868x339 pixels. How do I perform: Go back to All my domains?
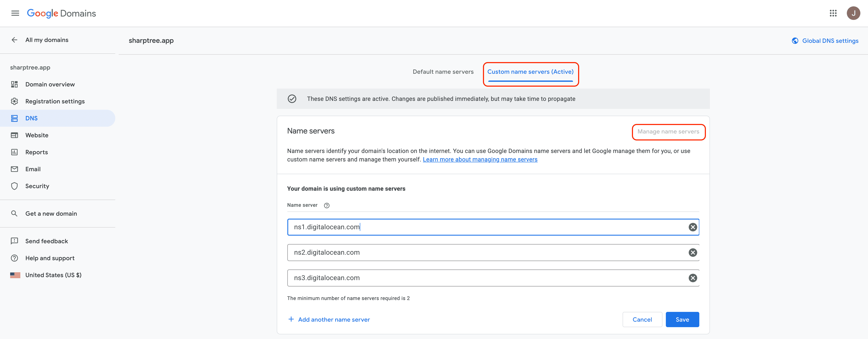point(47,40)
